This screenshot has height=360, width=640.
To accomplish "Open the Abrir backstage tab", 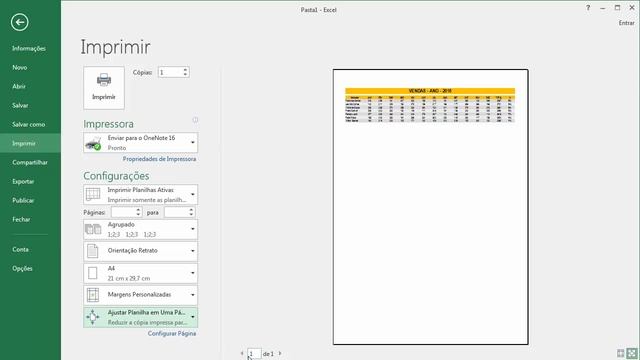I will click(x=19, y=87).
